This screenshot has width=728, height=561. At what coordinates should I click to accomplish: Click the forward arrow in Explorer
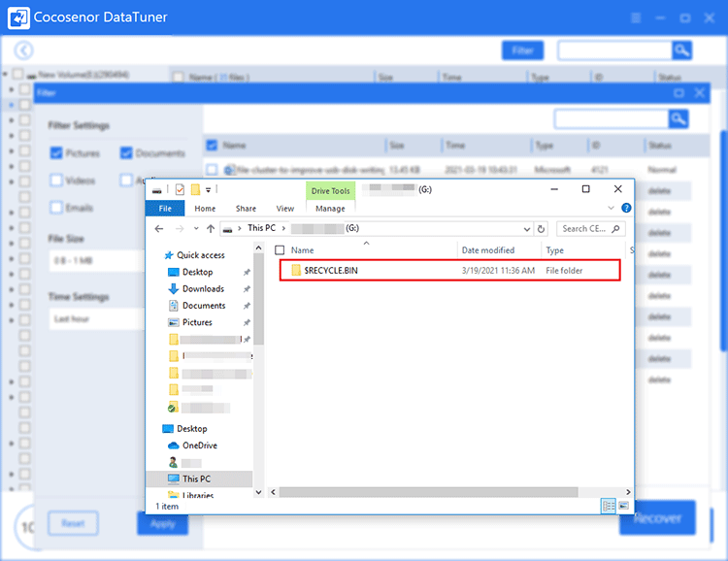(x=180, y=228)
